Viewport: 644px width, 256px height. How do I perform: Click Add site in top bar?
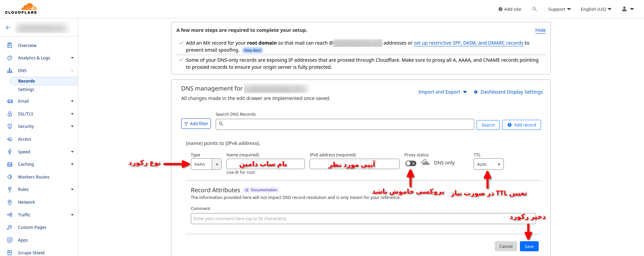(510, 9)
